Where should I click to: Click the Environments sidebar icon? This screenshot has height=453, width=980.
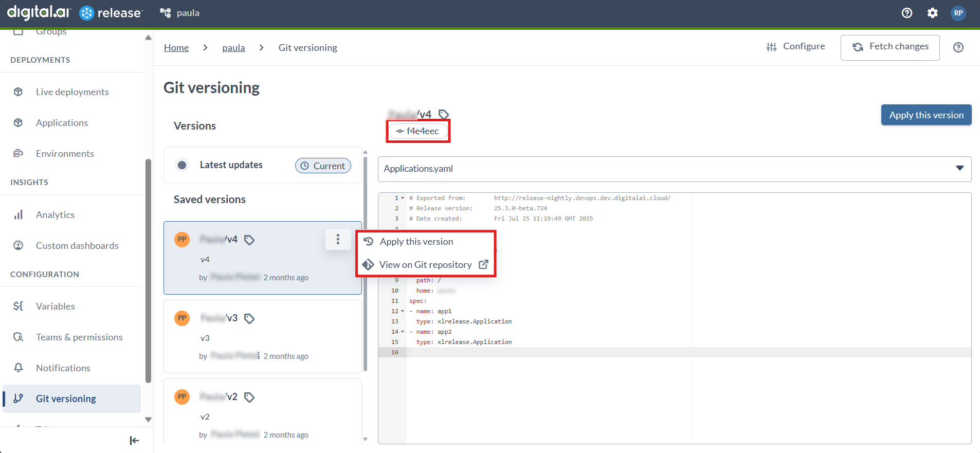(x=19, y=153)
